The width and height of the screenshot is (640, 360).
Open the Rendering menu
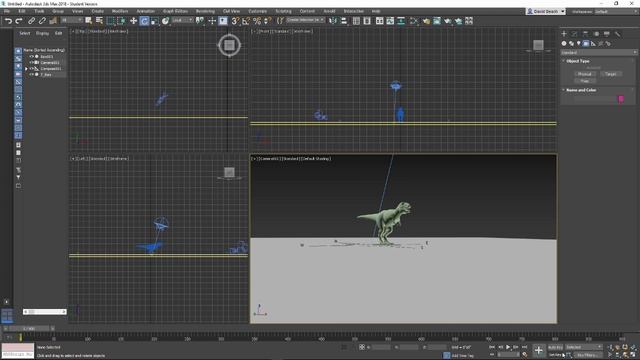205,11
